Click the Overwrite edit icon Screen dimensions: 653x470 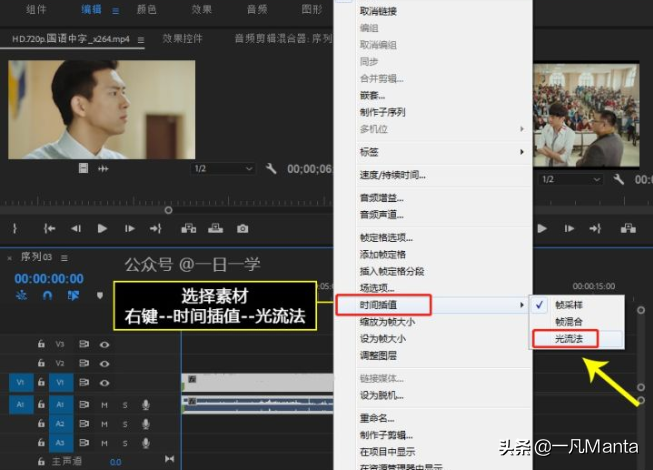click(x=215, y=228)
